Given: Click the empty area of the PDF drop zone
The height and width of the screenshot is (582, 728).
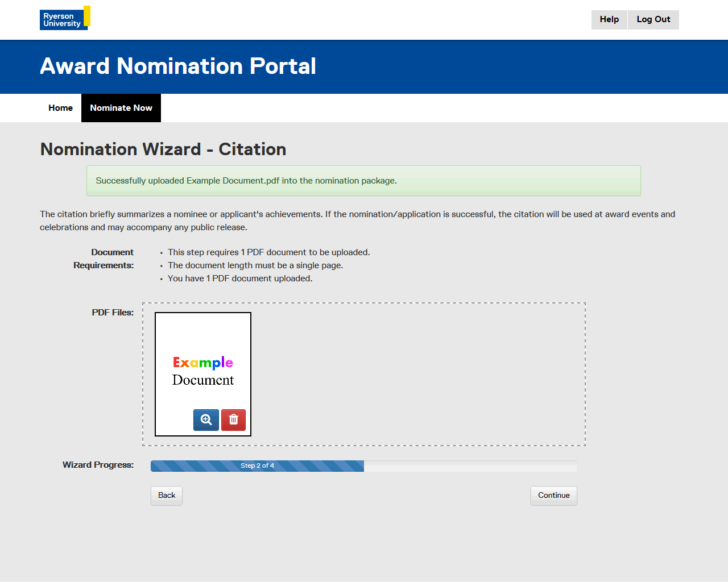Looking at the screenshot, I should click(418, 374).
